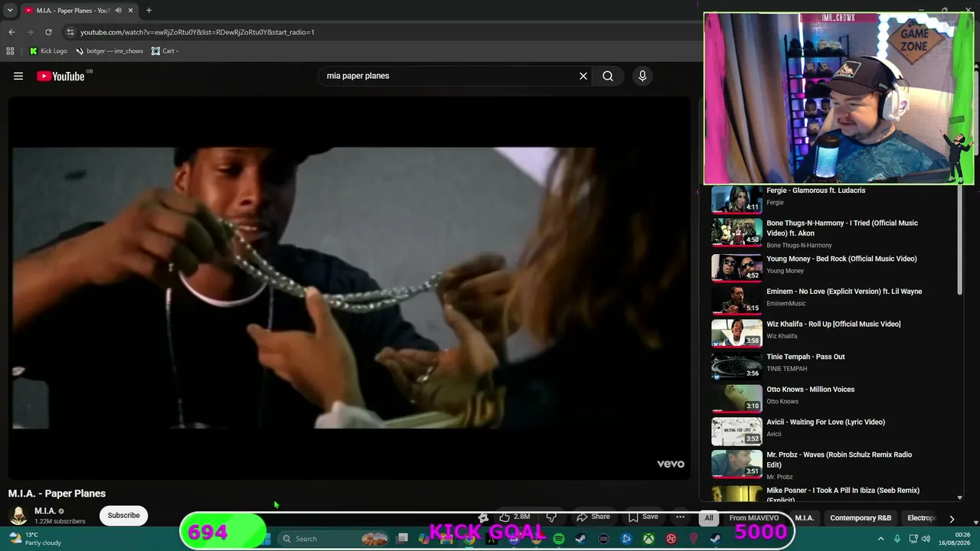Open Spotify from the taskbar
Screen dimensions: 980x551
pos(559,539)
